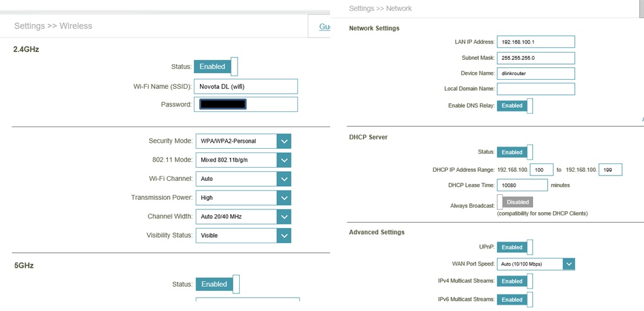Toggle the 5GHz Status switch

click(x=217, y=284)
